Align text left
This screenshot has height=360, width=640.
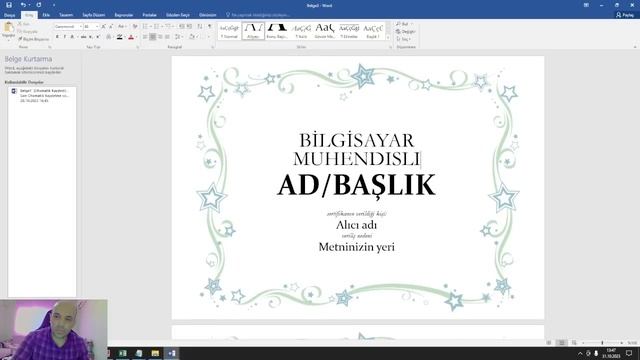(x=145, y=37)
